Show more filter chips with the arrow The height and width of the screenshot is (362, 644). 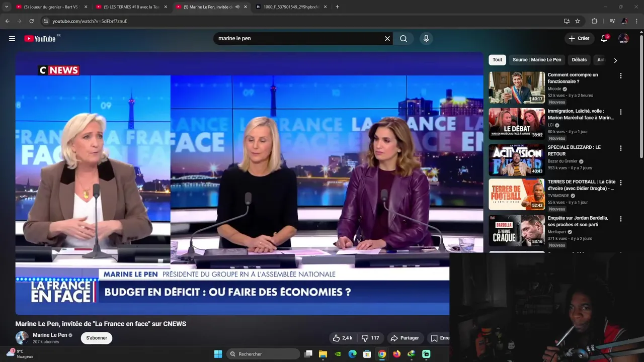tap(615, 60)
